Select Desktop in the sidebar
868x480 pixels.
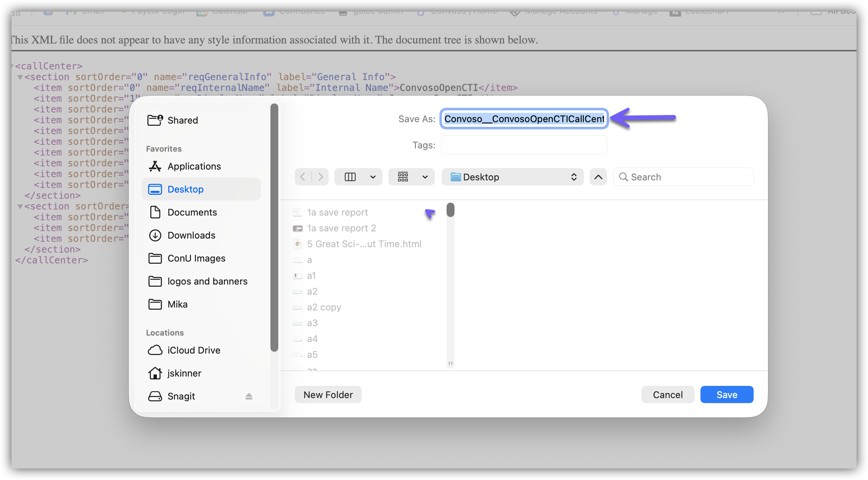[186, 189]
